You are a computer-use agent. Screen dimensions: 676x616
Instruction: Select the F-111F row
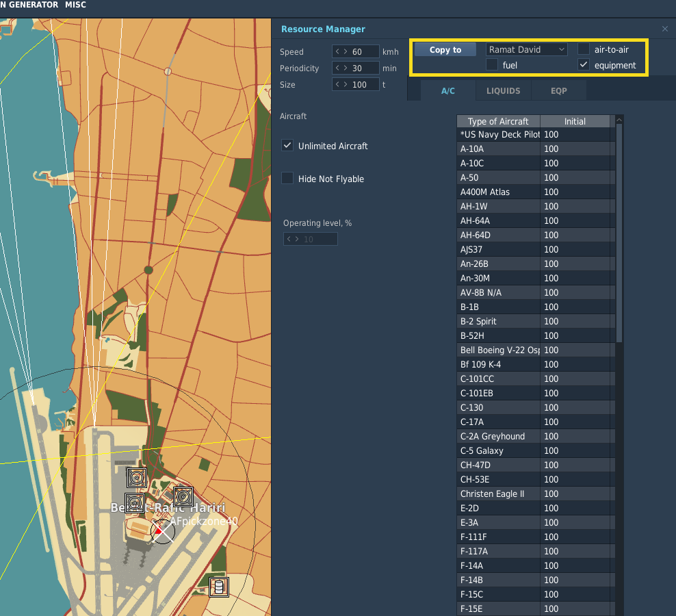536,537
